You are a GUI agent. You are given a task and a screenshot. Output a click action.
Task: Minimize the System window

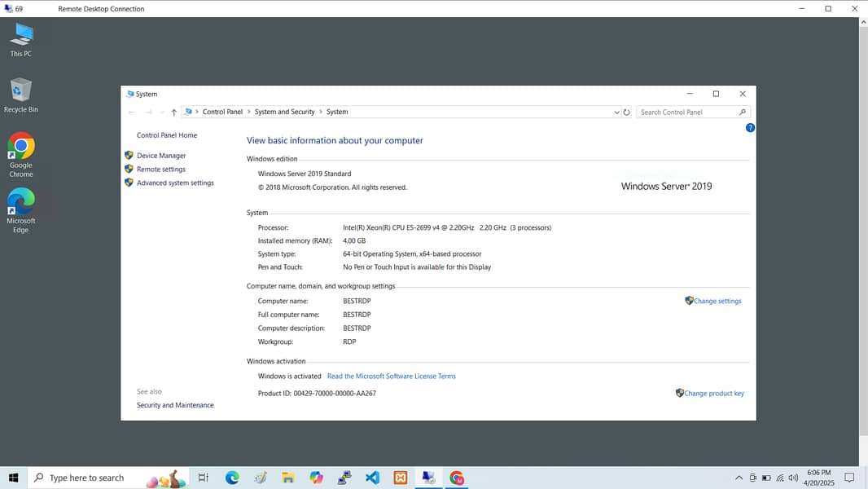[x=690, y=95]
